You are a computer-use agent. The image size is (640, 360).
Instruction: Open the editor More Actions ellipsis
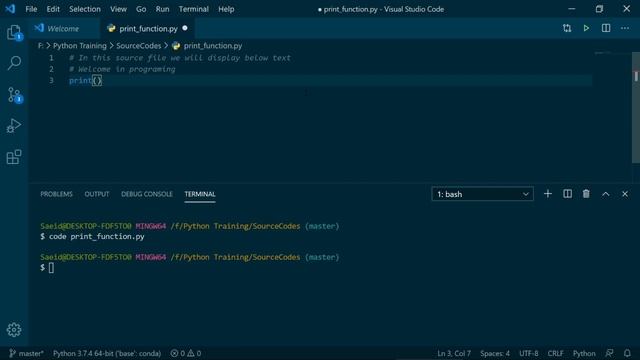pyautogui.click(x=625, y=28)
